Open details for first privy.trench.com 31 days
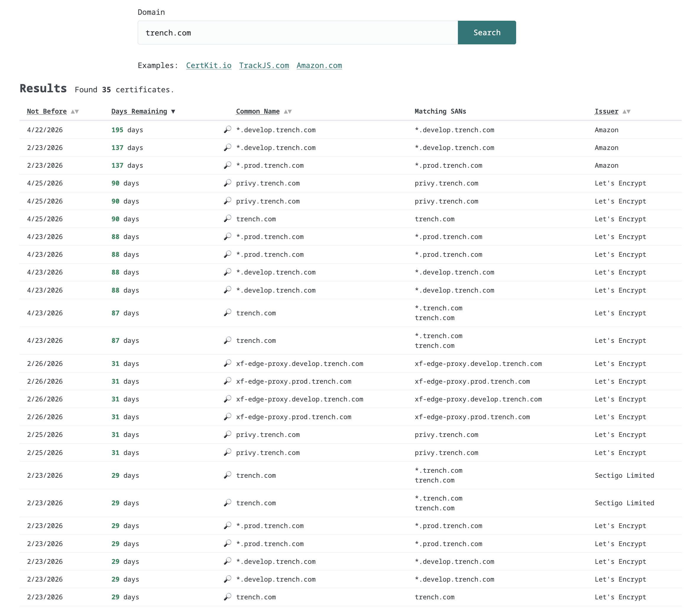 click(227, 435)
